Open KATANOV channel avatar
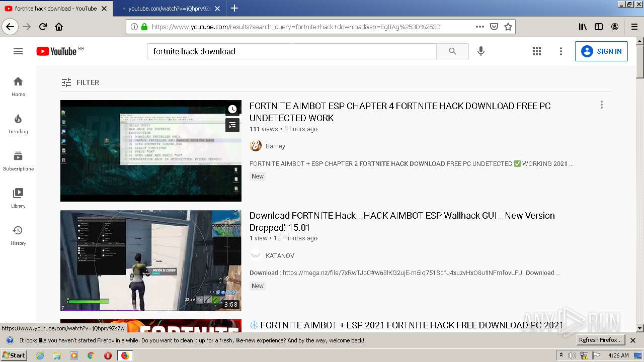Screen dimensions: 644x362 256,255
